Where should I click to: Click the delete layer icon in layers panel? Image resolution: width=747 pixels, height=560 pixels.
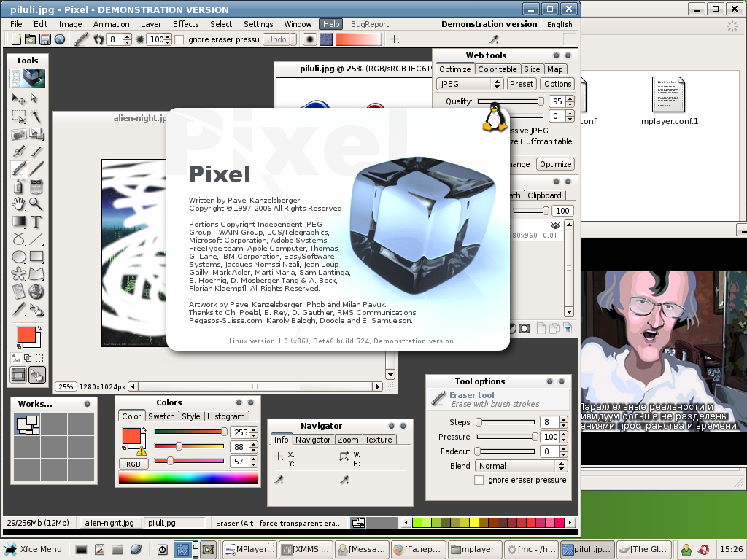(x=568, y=328)
